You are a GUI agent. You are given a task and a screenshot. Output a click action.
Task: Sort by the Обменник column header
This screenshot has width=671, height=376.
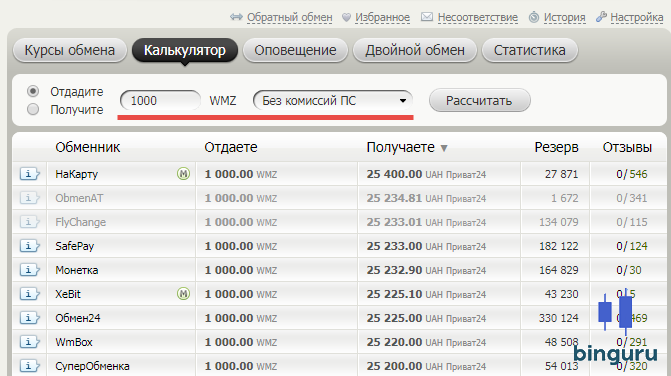pyautogui.click(x=88, y=147)
